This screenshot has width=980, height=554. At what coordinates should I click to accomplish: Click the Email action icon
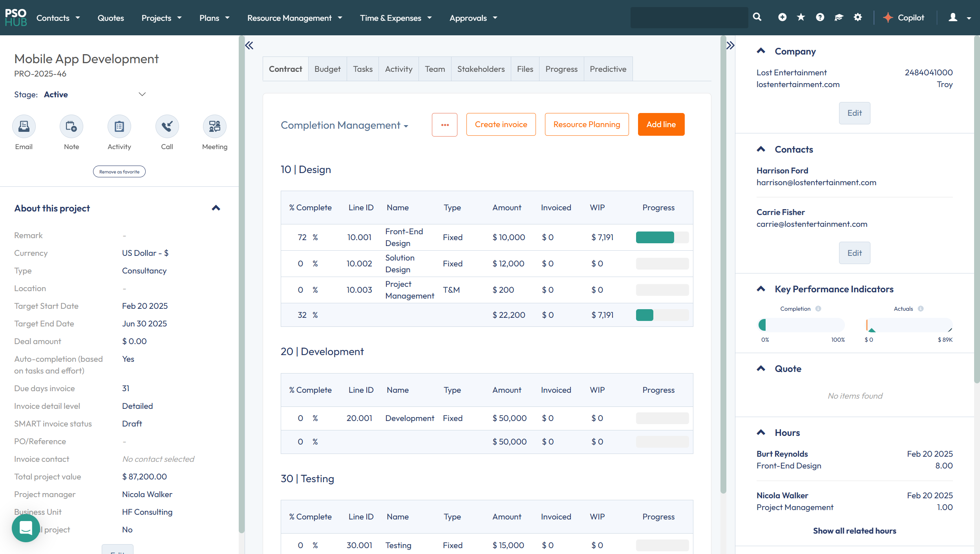pos(24,126)
